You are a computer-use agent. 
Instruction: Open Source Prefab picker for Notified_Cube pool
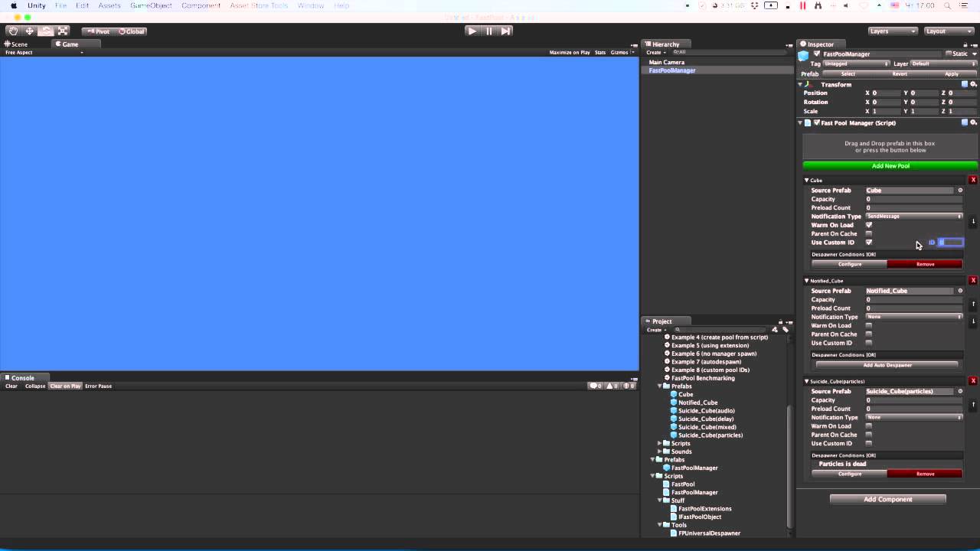(960, 291)
